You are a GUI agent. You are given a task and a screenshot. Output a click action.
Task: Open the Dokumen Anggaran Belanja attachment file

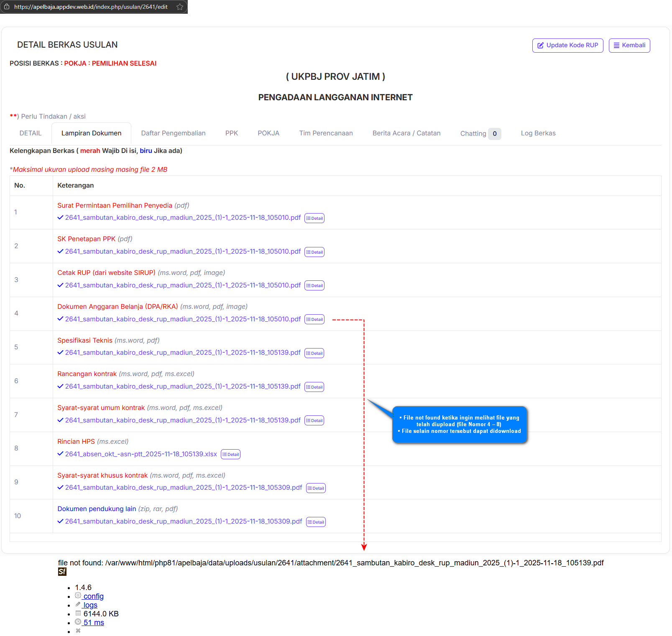pyautogui.click(x=183, y=319)
